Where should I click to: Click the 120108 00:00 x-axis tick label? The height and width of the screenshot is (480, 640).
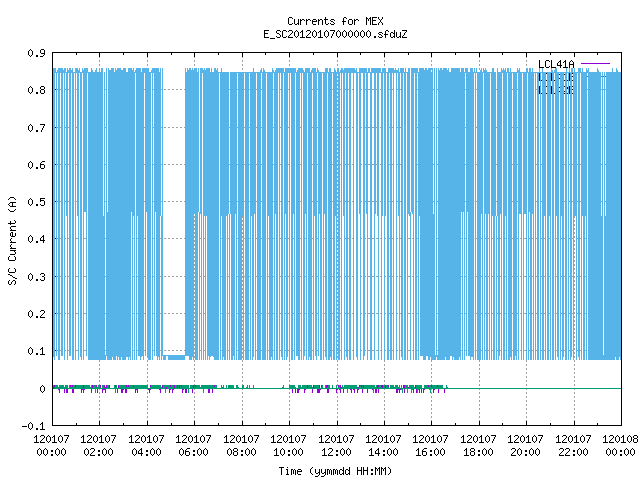620,446
